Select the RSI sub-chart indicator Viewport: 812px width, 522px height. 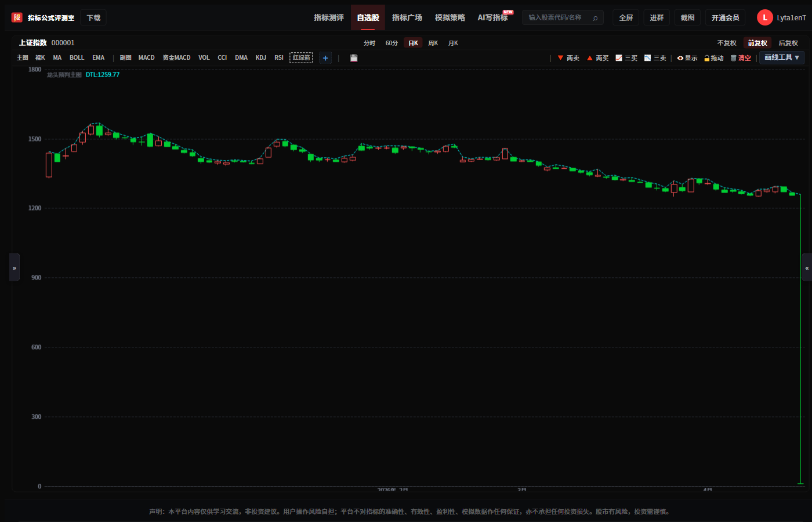pos(279,58)
